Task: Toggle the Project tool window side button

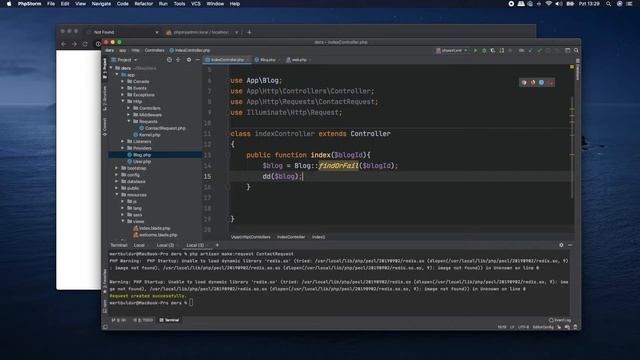Action: pyautogui.click(x=105, y=68)
